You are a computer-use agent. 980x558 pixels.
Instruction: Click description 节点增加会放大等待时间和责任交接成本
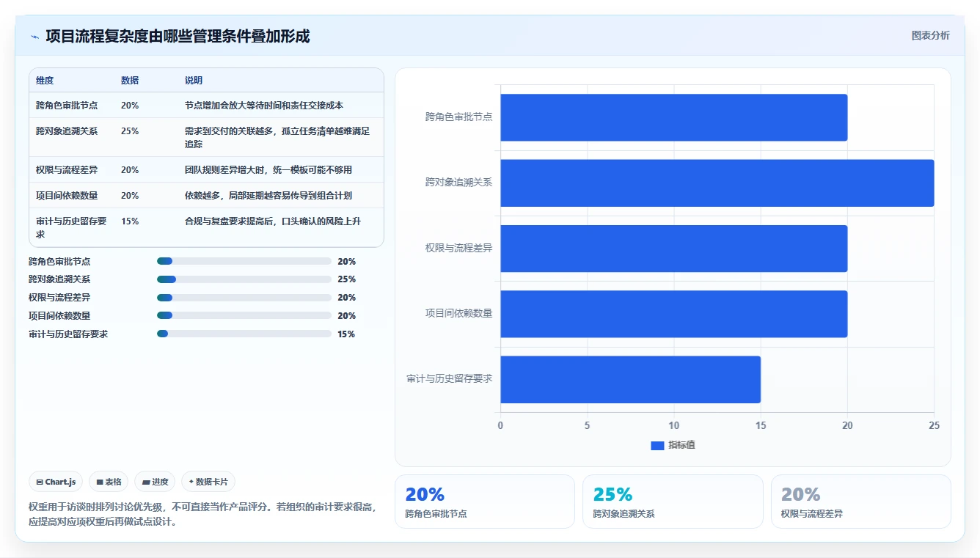[264, 106]
